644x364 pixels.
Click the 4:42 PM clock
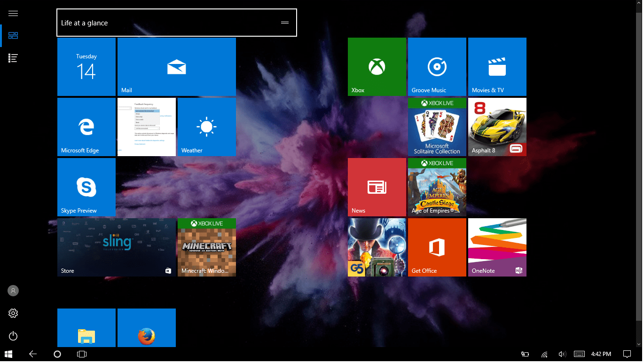pyautogui.click(x=601, y=354)
